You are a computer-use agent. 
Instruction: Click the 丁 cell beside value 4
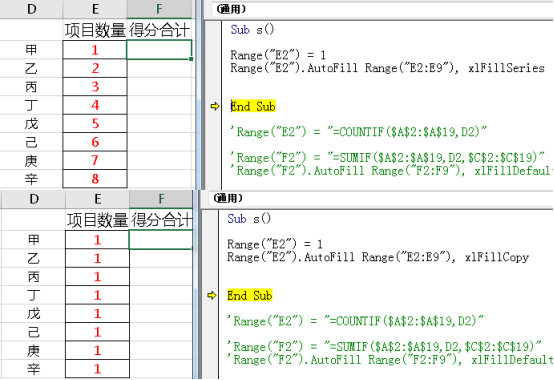(x=31, y=105)
